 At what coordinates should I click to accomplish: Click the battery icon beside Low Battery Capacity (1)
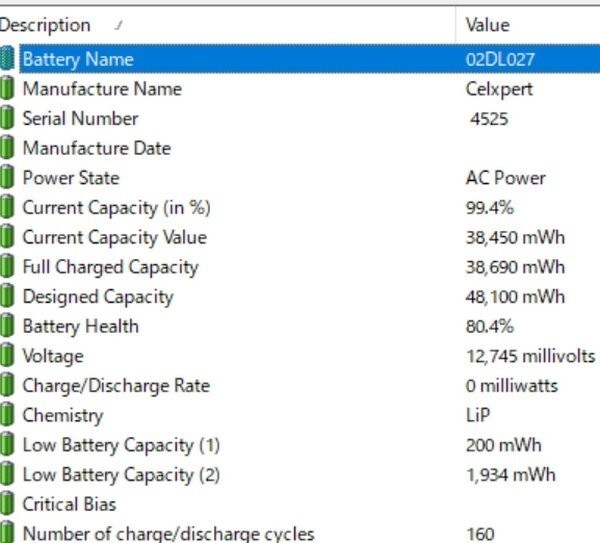point(7,444)
